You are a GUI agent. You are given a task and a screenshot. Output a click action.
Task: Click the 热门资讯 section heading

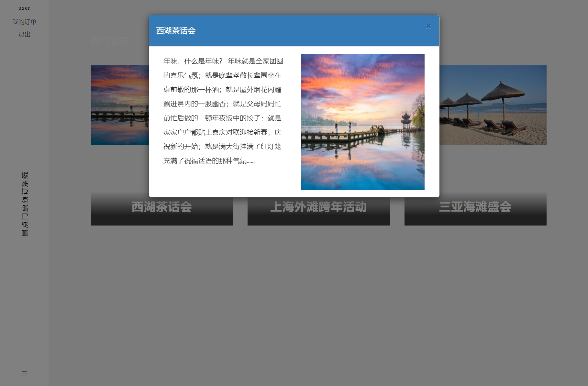[x=110, y=41]
